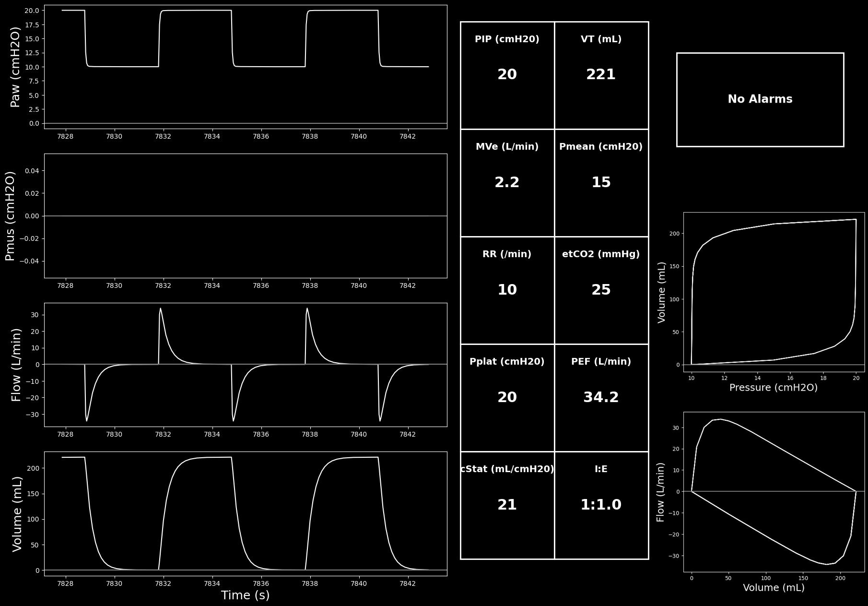Click the Time (s) axis label
Viewport: 868px width, 606px height.
(245, 595)
